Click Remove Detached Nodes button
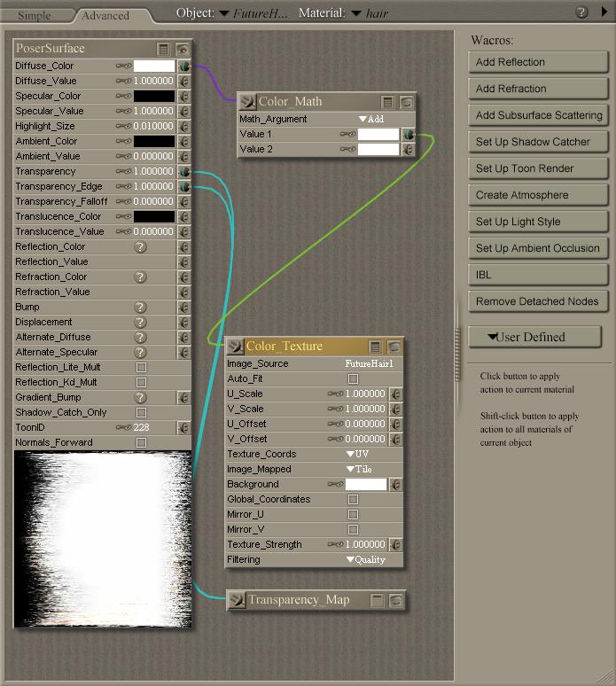The height and width of the screenshot is (686, 616). pos(538,301)
